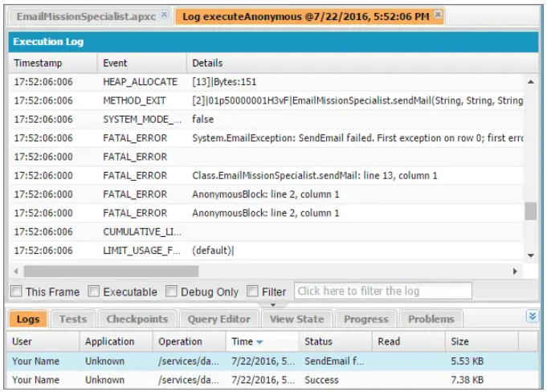Sort logs by Application column
Image resolution: width=547 pixels, height=392 pixels.
point(116,341)
